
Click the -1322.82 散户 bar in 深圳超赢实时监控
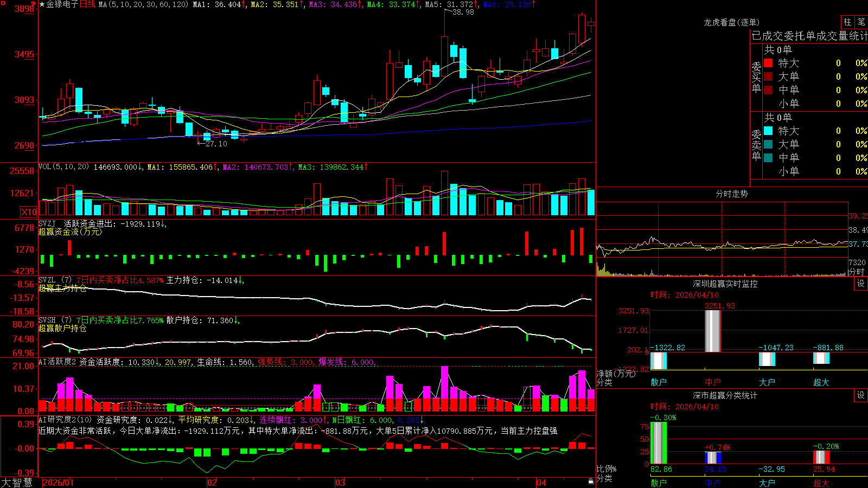(659, 361)
